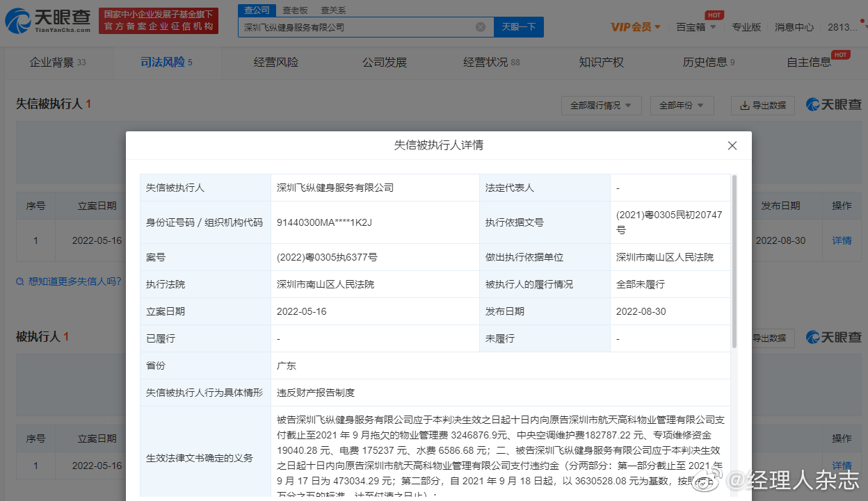Switch to the 经营风险 tab
The width and height of the screenshot is (868, 501).
click(276, 63)
